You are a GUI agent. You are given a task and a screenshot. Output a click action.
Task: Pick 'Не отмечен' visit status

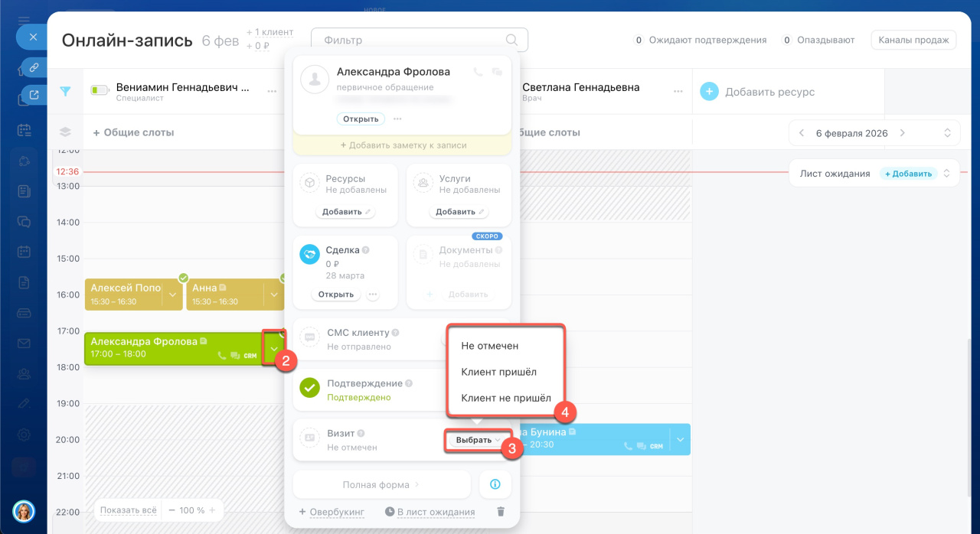pyautogui.click(x=490, y=346)
